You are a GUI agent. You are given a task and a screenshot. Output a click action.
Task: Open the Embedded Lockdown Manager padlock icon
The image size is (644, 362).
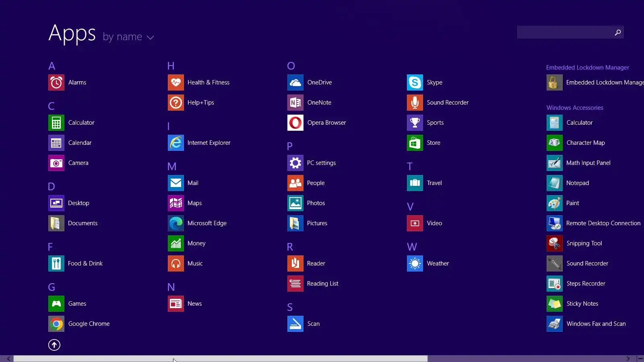(x=555, y=82)
